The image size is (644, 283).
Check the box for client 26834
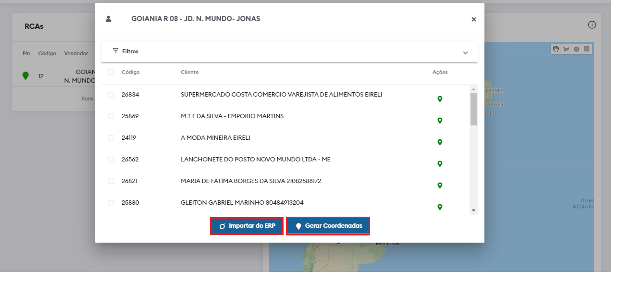pos(111,95)
